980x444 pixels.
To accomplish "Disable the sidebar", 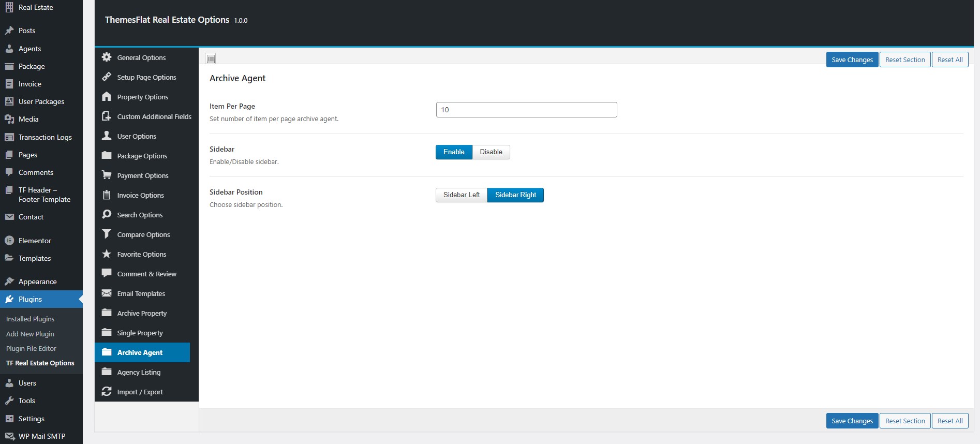I will (491, 152).
